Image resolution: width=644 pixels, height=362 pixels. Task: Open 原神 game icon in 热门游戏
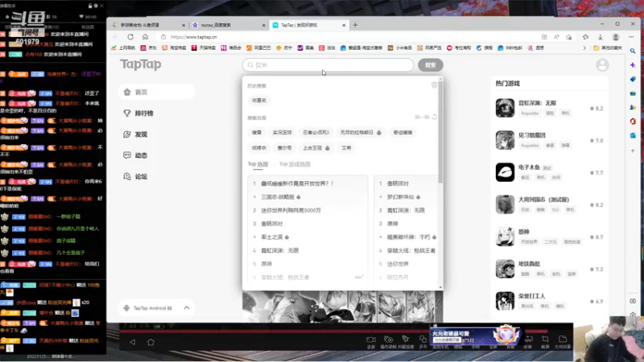click(505, 237)
